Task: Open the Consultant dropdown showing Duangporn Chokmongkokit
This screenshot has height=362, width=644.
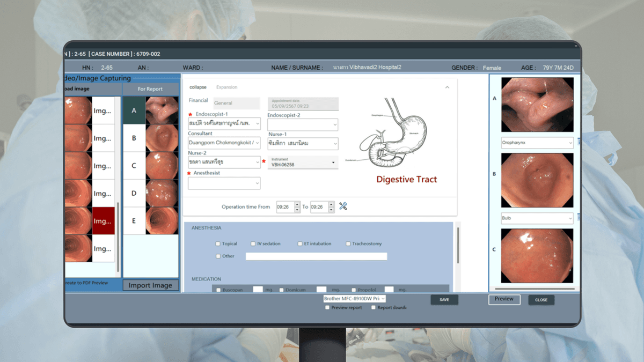Action: [x=224, y=143]
